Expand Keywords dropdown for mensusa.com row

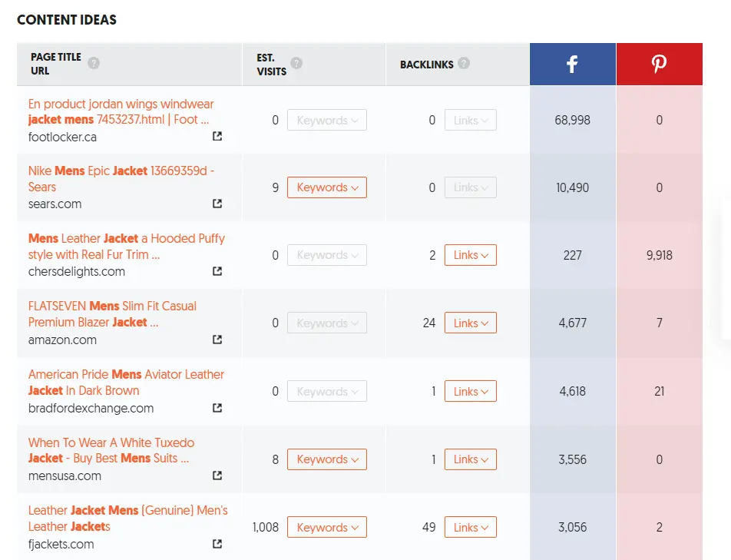click(x=326, y=459)
